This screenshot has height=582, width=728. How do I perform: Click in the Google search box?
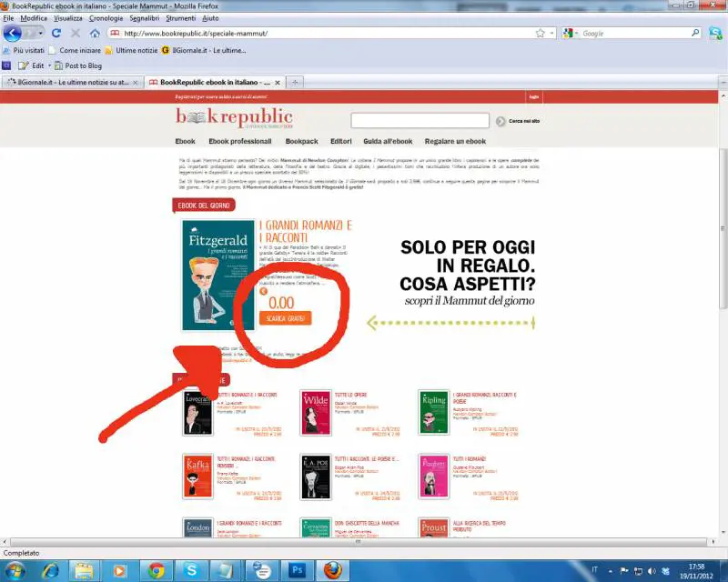click(633, 34)
